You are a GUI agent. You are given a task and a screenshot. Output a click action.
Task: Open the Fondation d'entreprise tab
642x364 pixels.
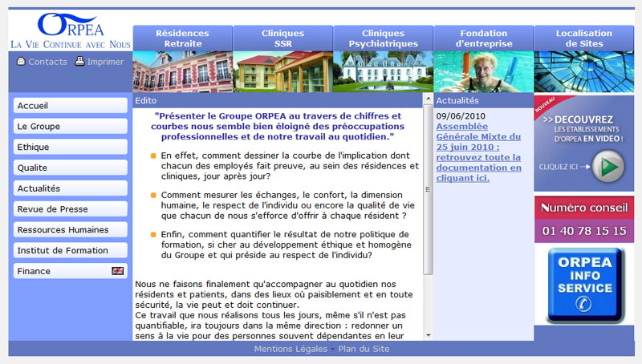click(x=484, y=38)
